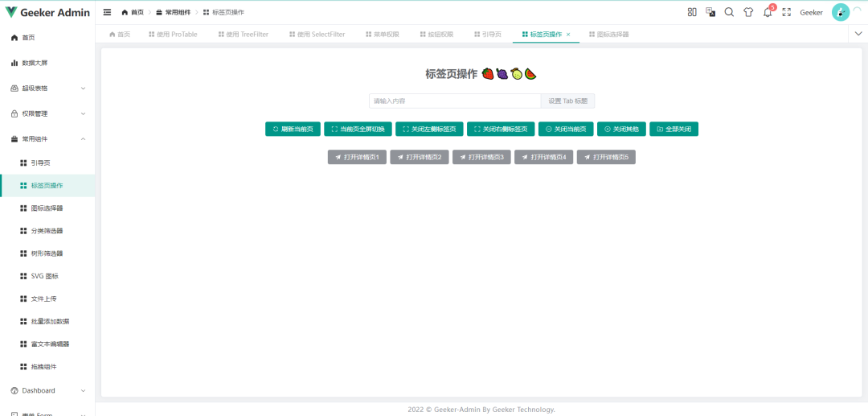Open the layout settings icon in header
868x416 pixels.
click(x=692, y=12)
